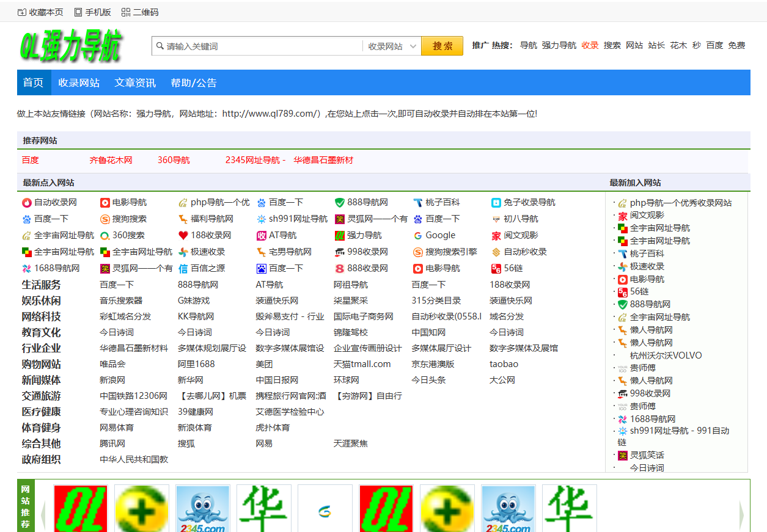Click hot keyword 强力导航 in the header
The width and height of the screenshot is (767, 532).
tap(559, 46)
